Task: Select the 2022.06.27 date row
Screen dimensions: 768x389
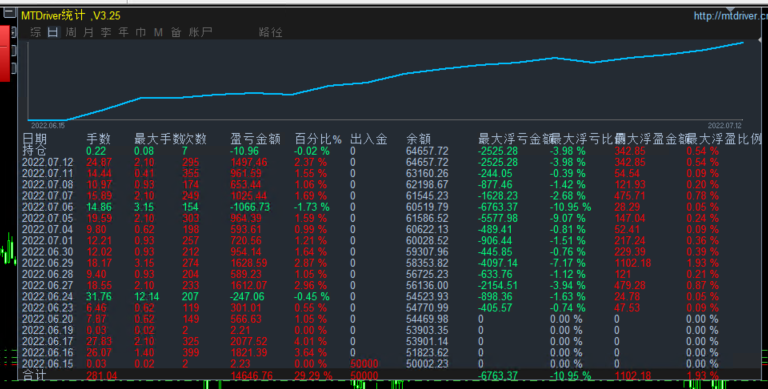Action: [x=48, y=285]
